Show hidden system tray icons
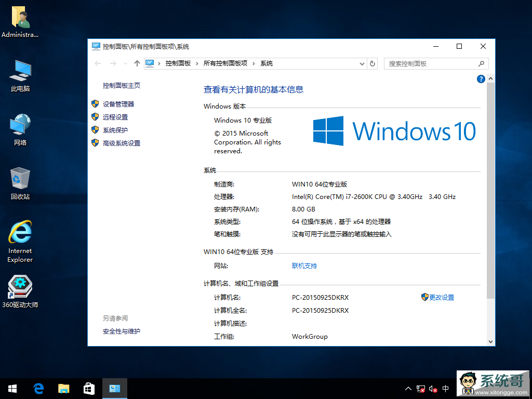The width and height of the screenshot is (532, 399). [x=408, y=389]
